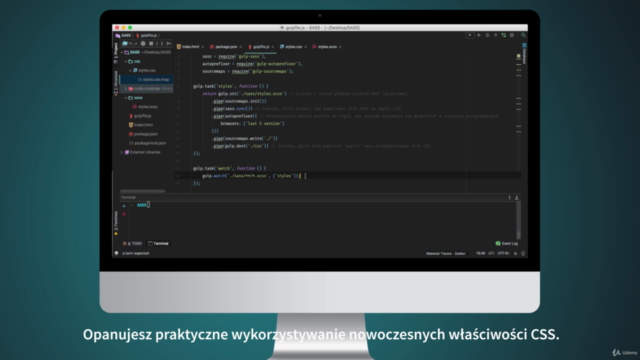The image size is (640, 360).
Task: Click the scroll-from-source target icon
Action: click(143, 44)
